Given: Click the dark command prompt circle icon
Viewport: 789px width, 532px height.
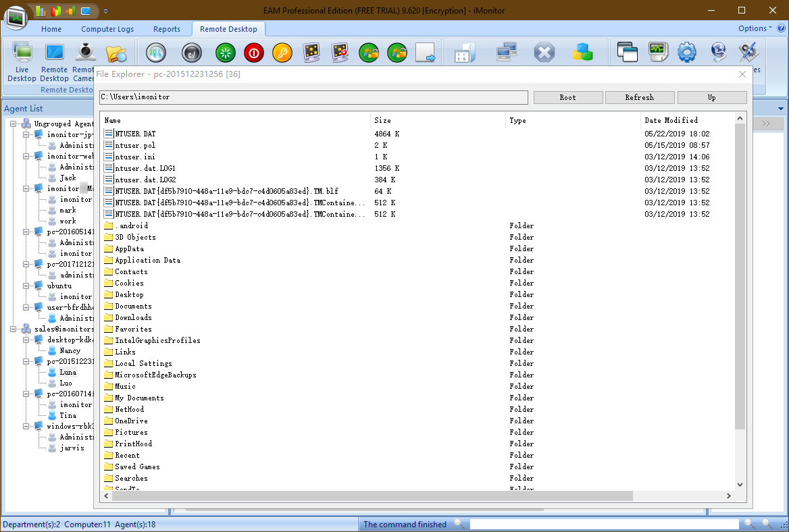Looking at the screenshot, I should (192, 52).
